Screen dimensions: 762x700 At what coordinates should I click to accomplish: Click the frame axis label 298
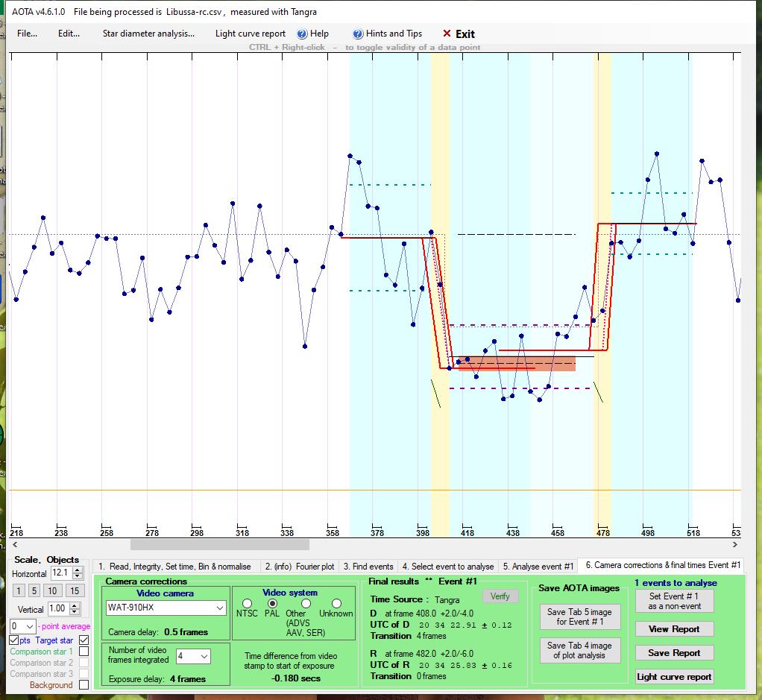tap(197, 533)
